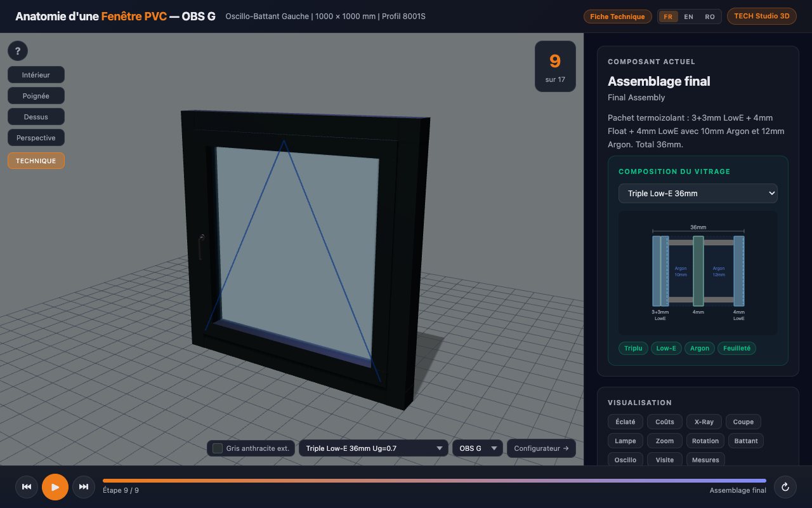Toggle the TECHNIQUE mode button
Image resolution: width=812 pixels, height=508 pixels.
pyautogui.click(x=36, y=161)
